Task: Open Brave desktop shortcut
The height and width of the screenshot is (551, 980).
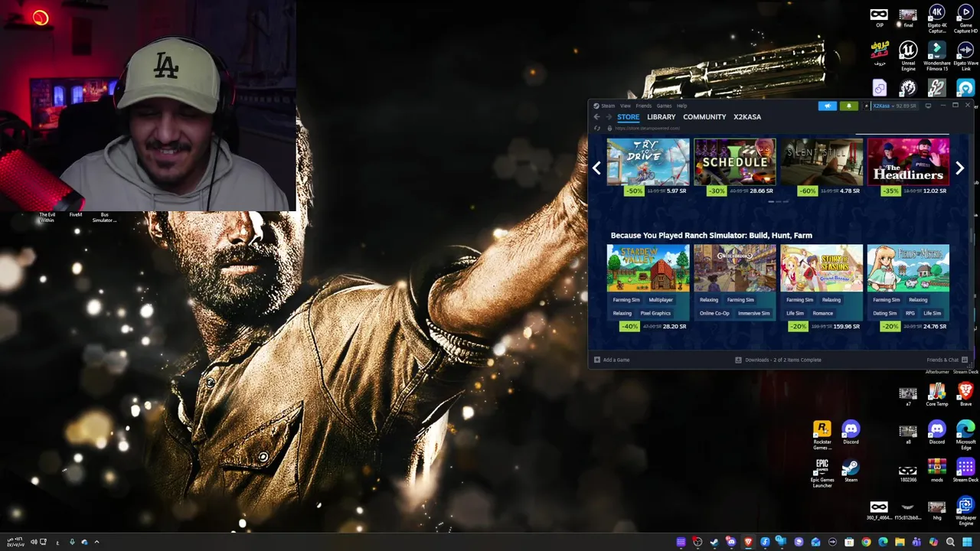Action: click(x=965, y=395)
